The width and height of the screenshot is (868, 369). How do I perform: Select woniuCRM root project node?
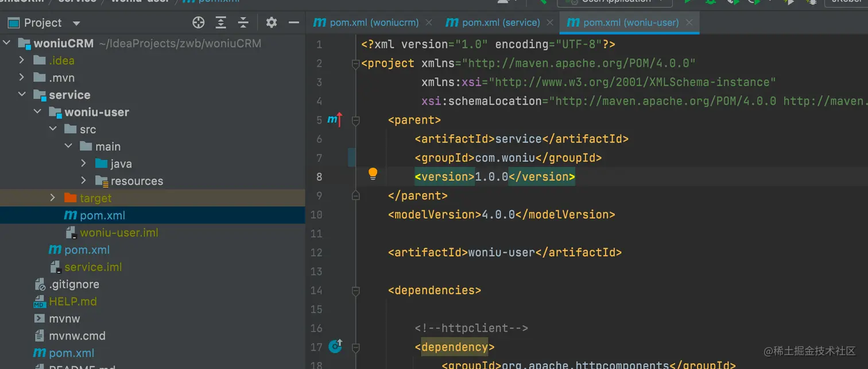(x=64, y=43)
